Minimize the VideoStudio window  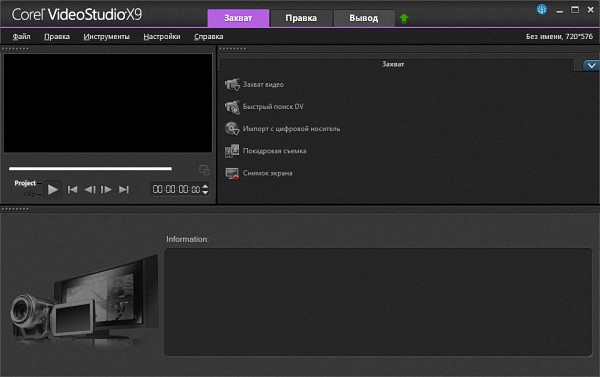tap(559, 11)
